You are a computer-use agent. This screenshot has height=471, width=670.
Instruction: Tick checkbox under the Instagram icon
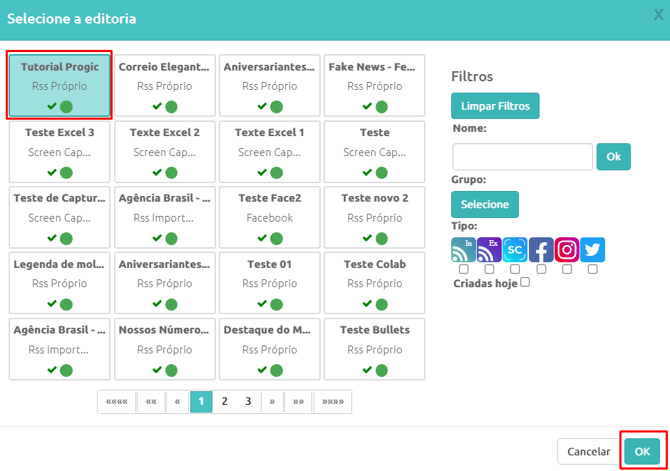pyautogui.click(x=567, y=269)
